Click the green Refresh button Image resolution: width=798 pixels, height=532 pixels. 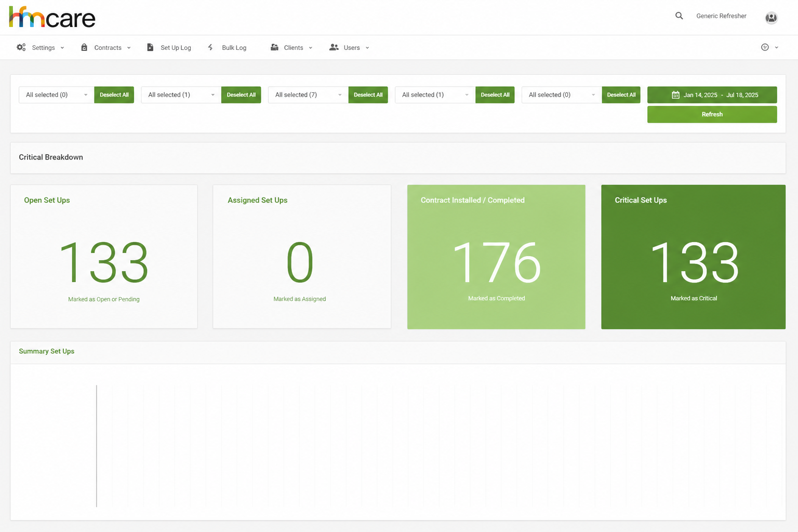coord(712,114)
